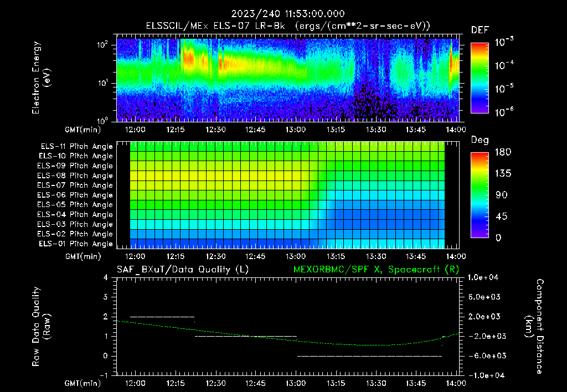
Task: Click the 10^-6 tick on DEF color bar
Action: pyautogui.click(x=504, y=112)
